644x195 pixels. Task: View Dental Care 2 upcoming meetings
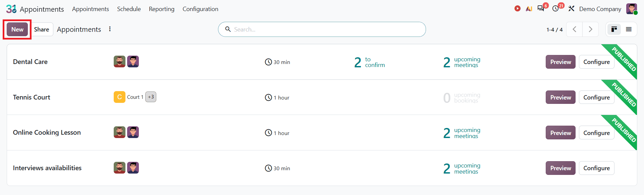click(x=462, y=62)
